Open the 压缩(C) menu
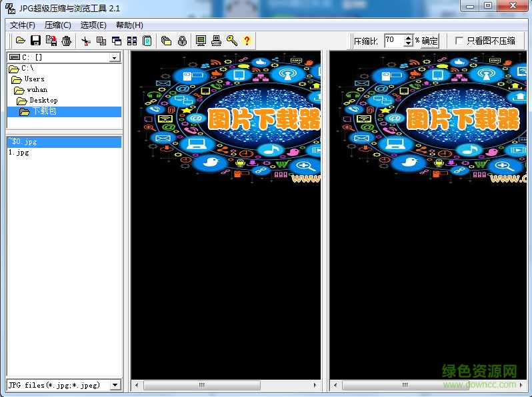The height and width of the screenshot is (397, 532). 58,25
